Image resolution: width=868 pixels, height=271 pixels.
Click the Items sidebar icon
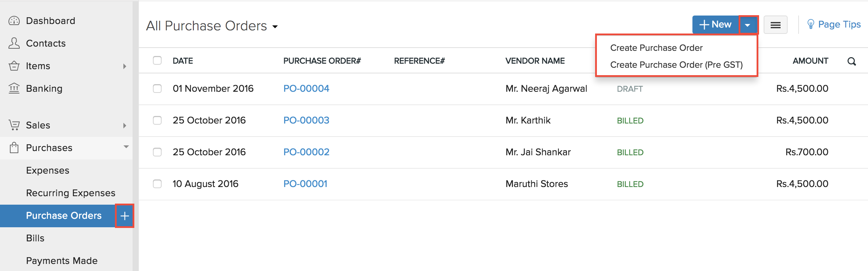13,66
